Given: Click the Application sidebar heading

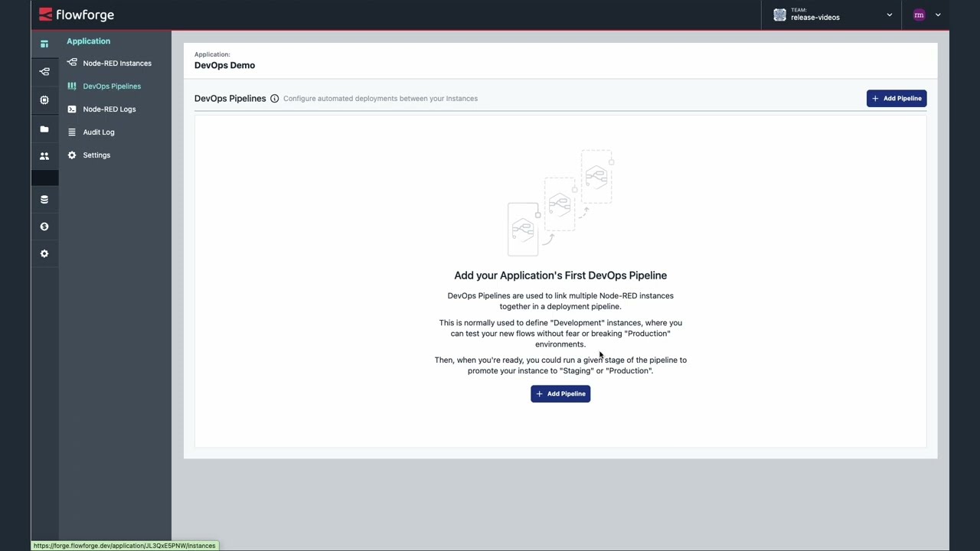Looking at the screenshot, I should 88,41.
